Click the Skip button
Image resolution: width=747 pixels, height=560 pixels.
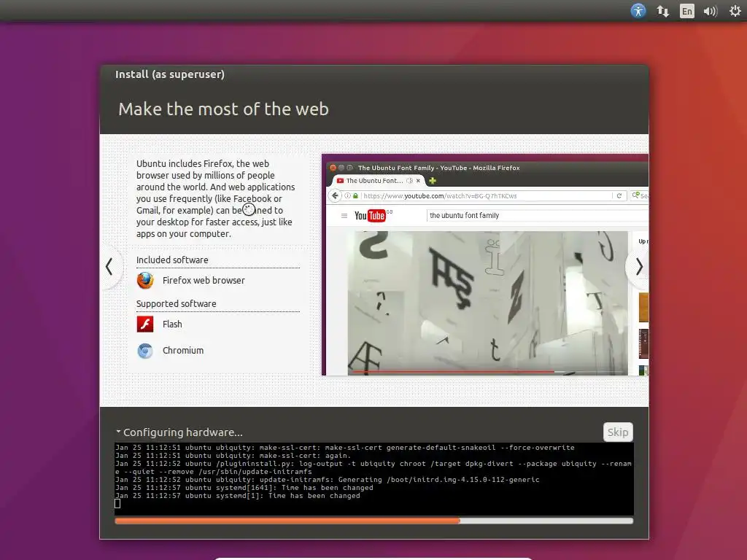[617, 432]
